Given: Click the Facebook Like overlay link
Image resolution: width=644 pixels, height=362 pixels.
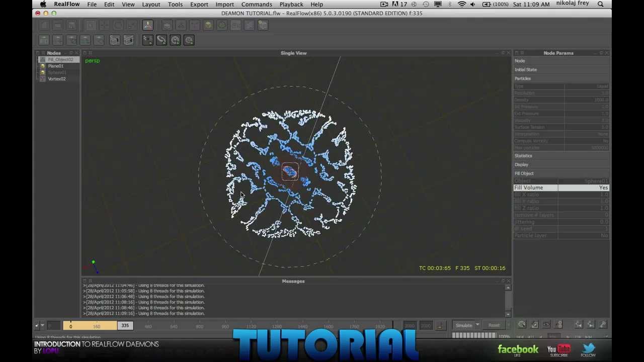Looking at the screenshot, I should click(x=518, y=350).
